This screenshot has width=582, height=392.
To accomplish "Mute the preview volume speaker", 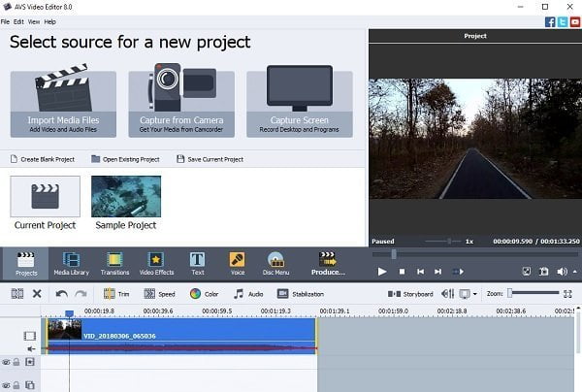I will pyautogui.click(x=562, y=272).
